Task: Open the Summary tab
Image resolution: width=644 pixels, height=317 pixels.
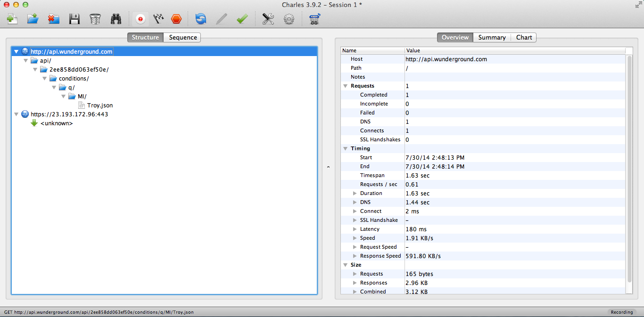Action: point(492,38)
